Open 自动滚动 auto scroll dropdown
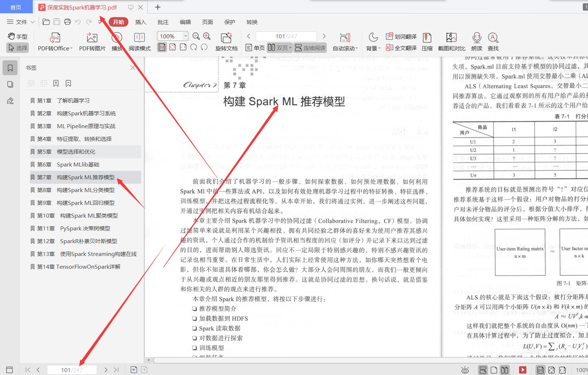Viewport: 588px width, 375px height. click(345, 42)
